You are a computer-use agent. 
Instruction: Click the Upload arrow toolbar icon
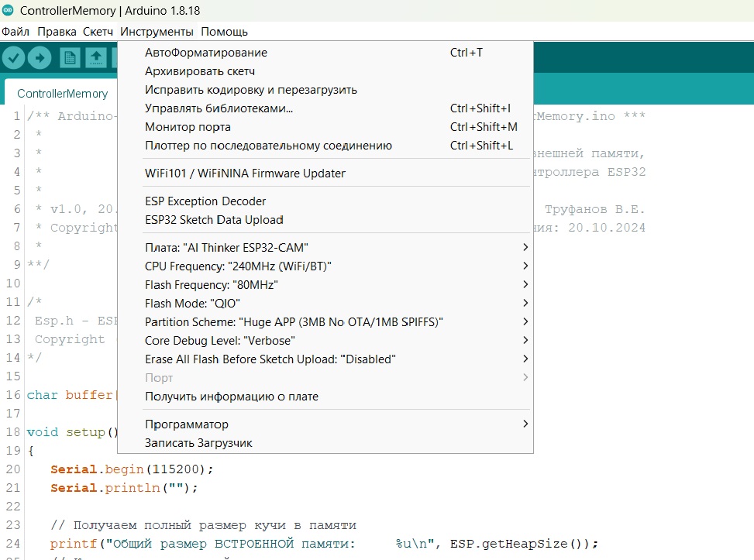40,57
